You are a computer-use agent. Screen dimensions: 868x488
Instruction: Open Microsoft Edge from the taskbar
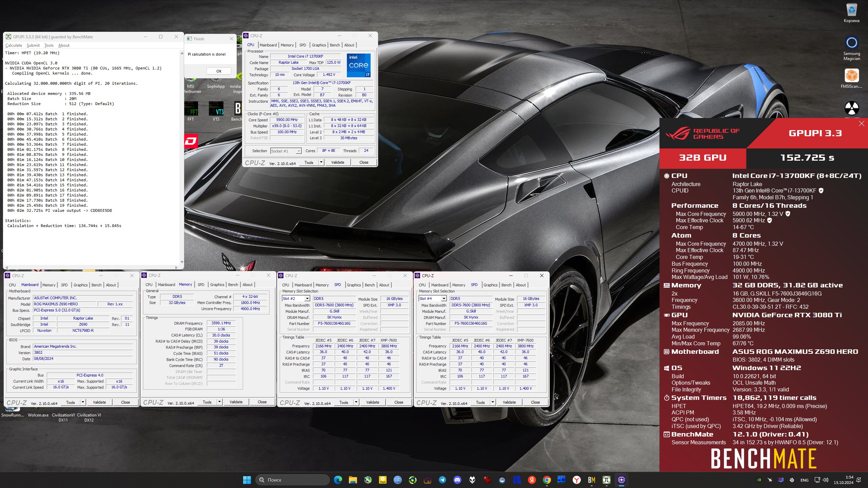pos(338,480)
